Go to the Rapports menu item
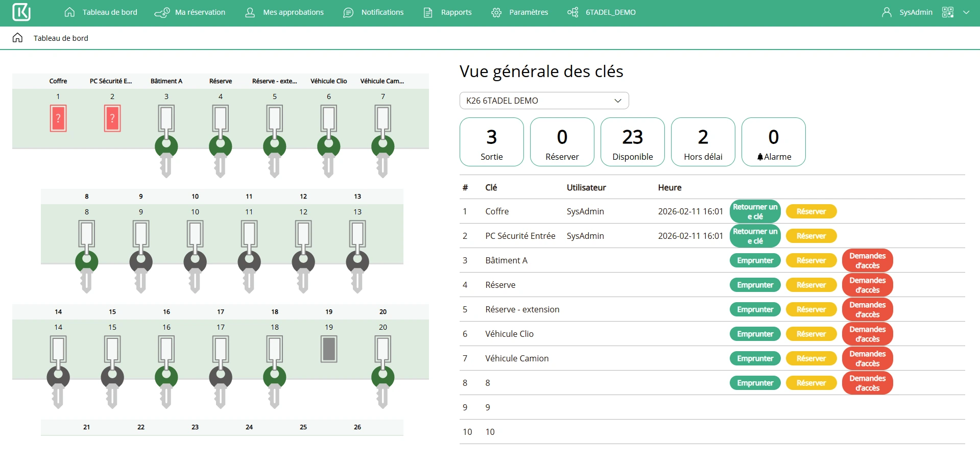980x466 pixels. click(x=448, y=12)
